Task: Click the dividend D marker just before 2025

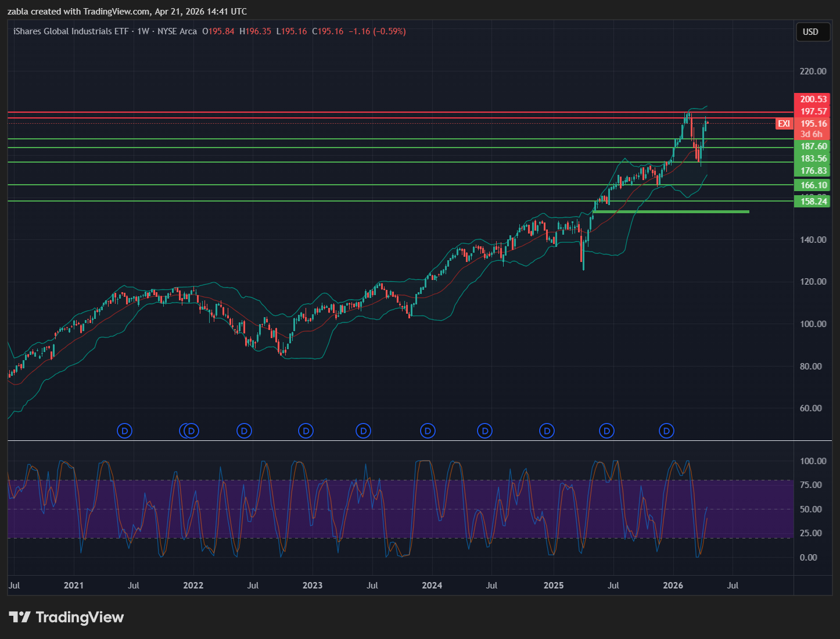Action: (547, 431)
